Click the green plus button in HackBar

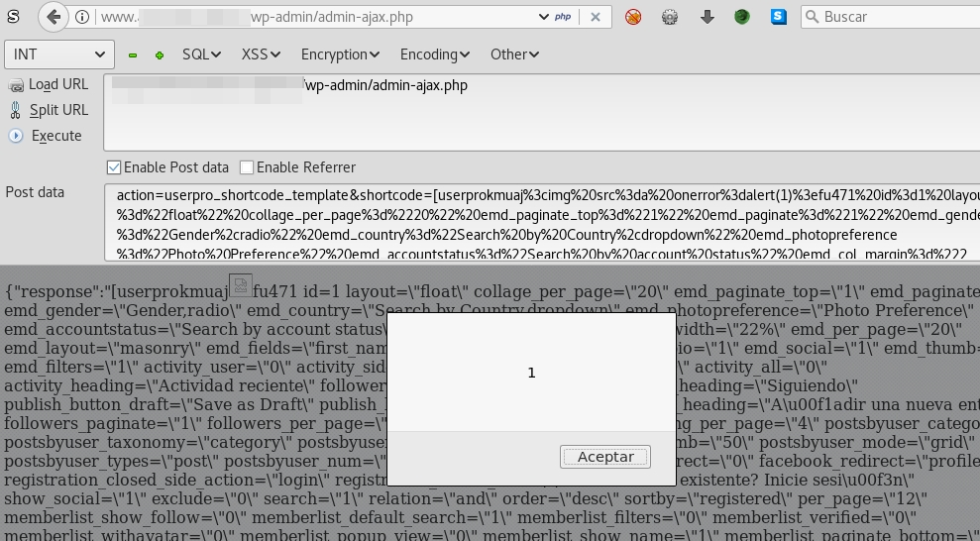tap(160, 54)
